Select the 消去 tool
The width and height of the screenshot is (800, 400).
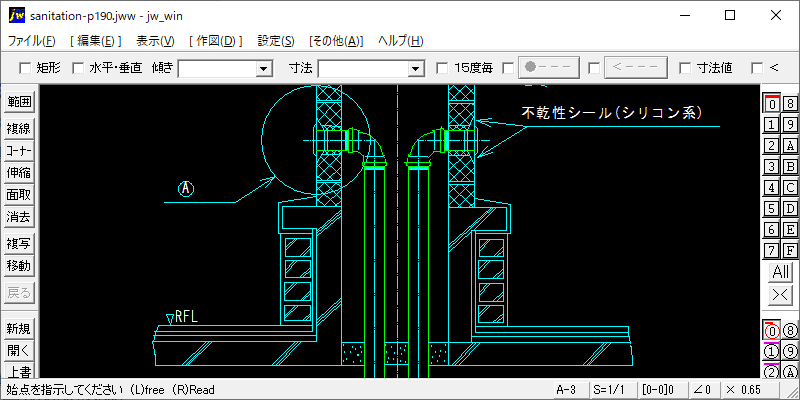pyautogui.click(x=19, y=217)
